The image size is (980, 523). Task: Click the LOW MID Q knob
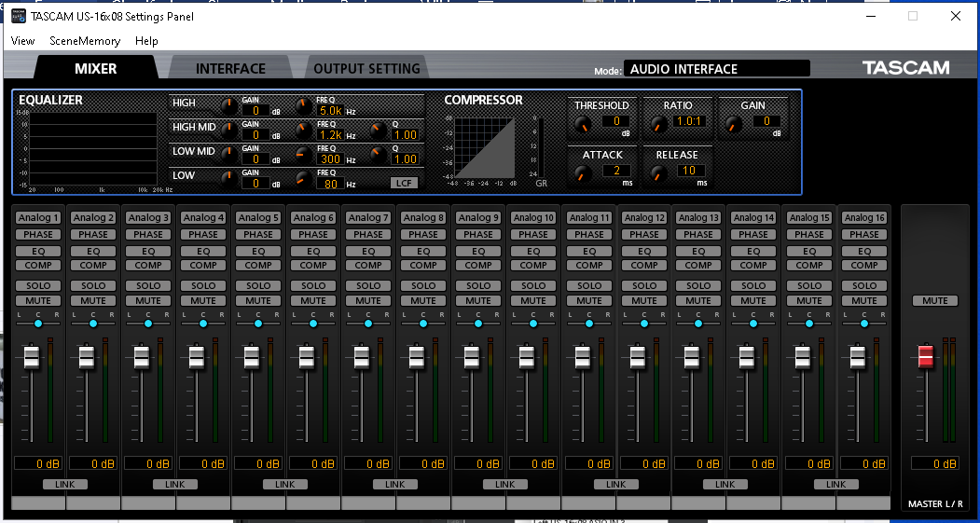[x=379, y=155]
